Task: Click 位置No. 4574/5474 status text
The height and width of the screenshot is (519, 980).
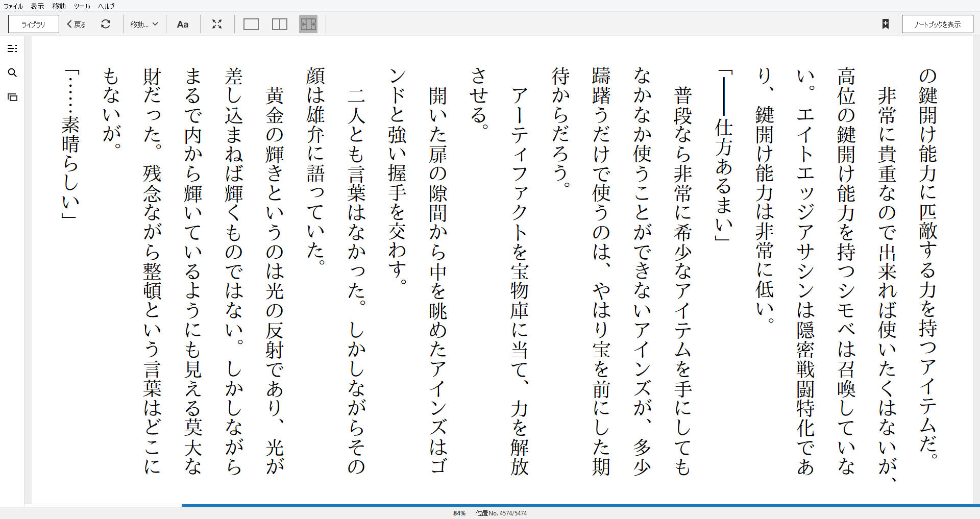Action: 501,513
